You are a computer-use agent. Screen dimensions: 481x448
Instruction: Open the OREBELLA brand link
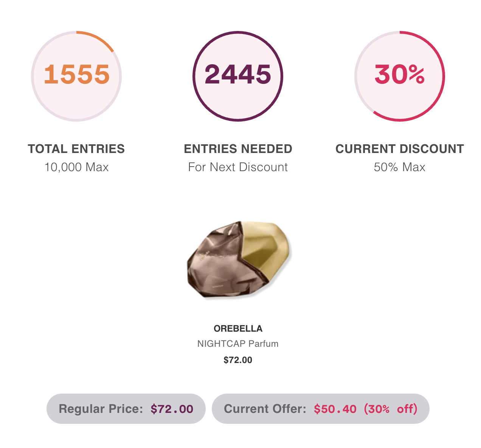(x=238, y=329)
